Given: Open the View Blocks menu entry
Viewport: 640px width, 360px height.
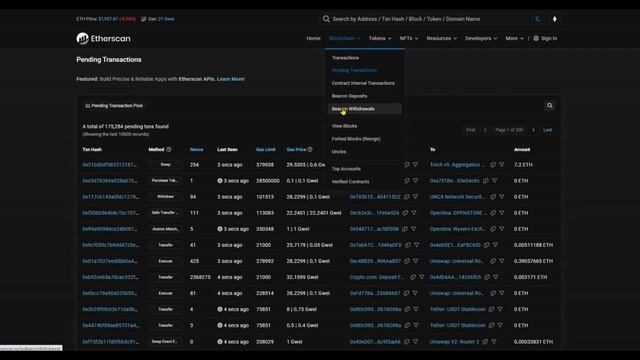Looking at the screenshot, I should click(344, 126).
